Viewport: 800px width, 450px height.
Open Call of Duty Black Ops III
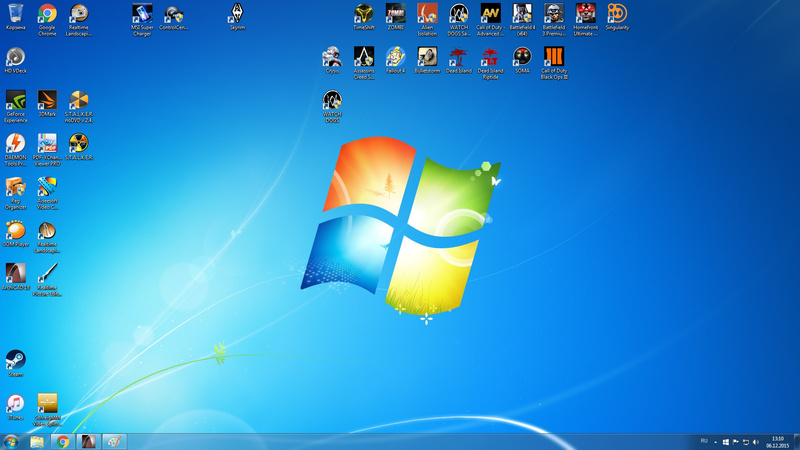coord(554,57)
